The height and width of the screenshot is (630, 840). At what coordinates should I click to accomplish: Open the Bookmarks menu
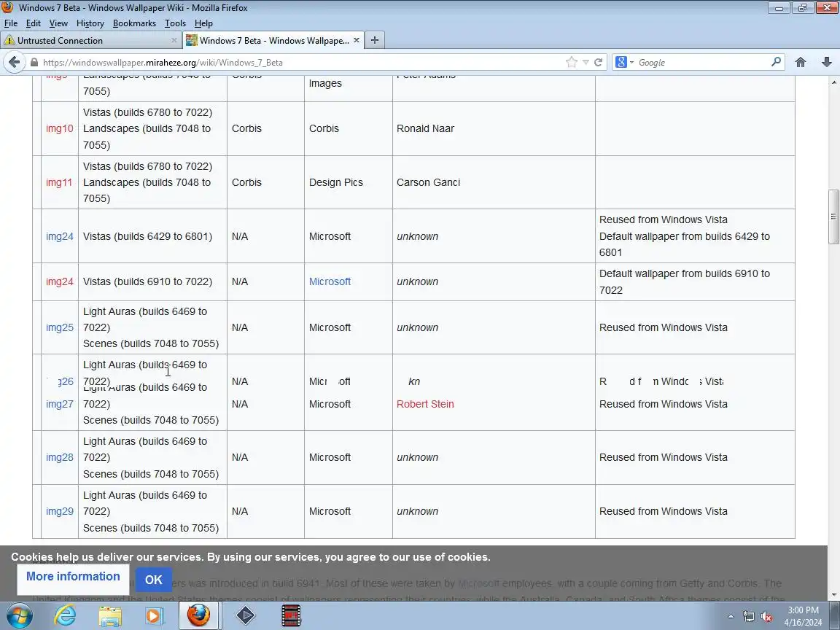(134, 23)
